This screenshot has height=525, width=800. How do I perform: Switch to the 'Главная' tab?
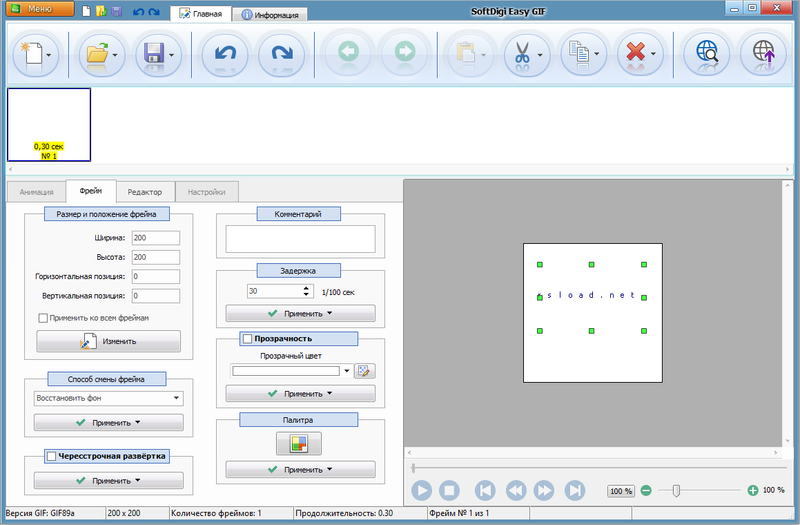tap(201, 14)
